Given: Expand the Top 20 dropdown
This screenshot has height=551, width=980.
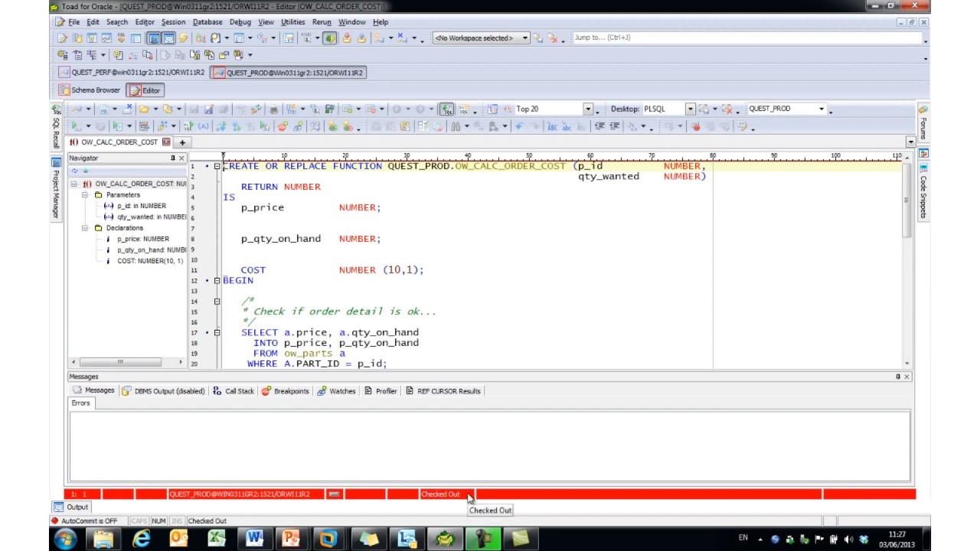Looking at the screenshot, I should point(588,109).
